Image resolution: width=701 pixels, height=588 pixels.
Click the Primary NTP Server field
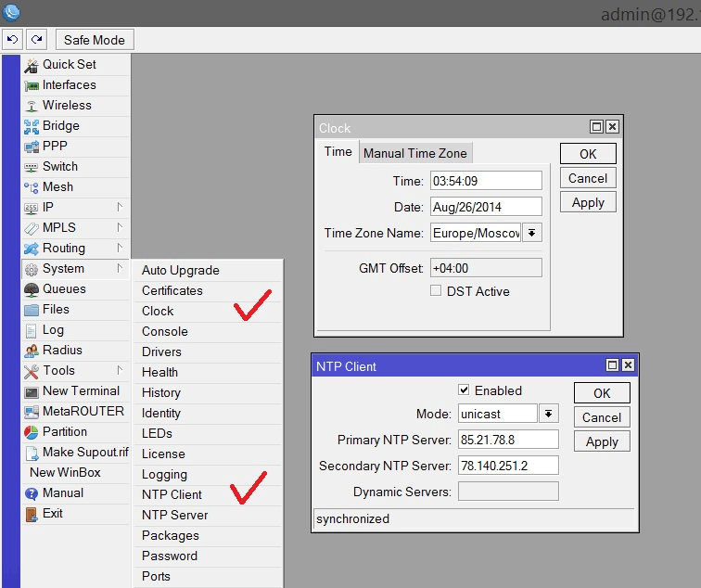tap(508, 440)
